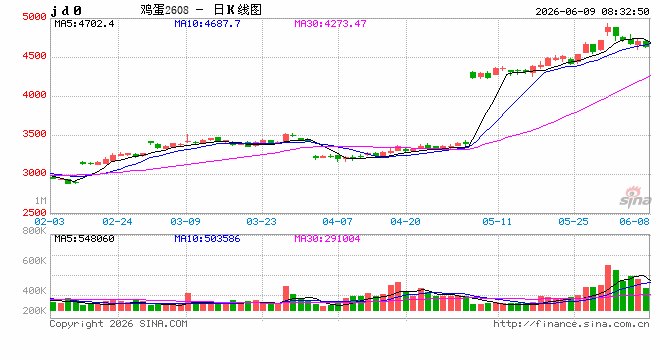This screenshot has height=360, width=660.
Task: Click the highest red candlestick near 4900
Action: (608, 29)
